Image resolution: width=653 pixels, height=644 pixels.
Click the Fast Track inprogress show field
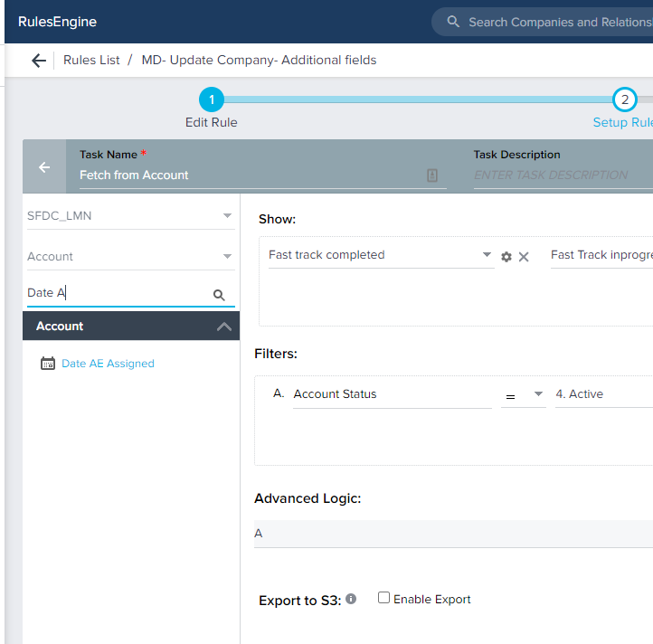pos(601,254)
